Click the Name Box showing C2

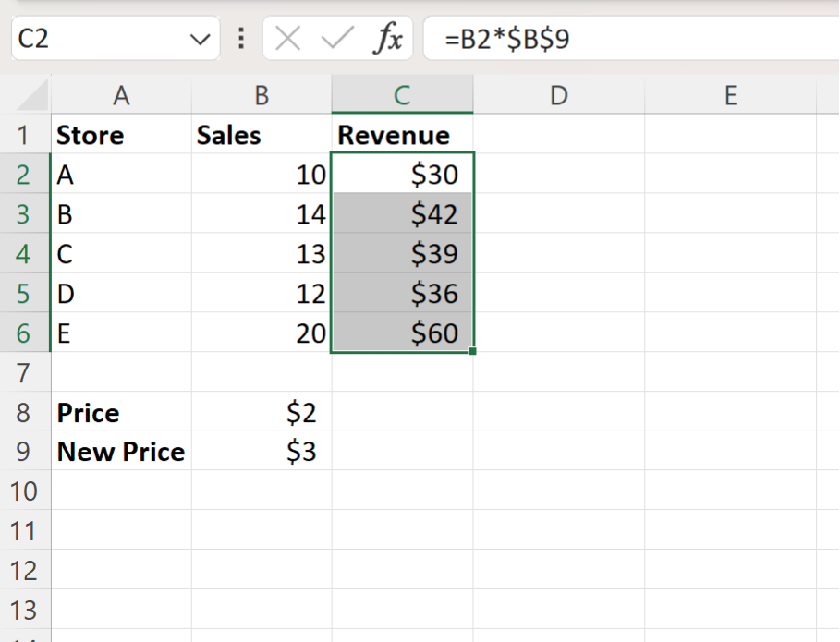(116, 39)
